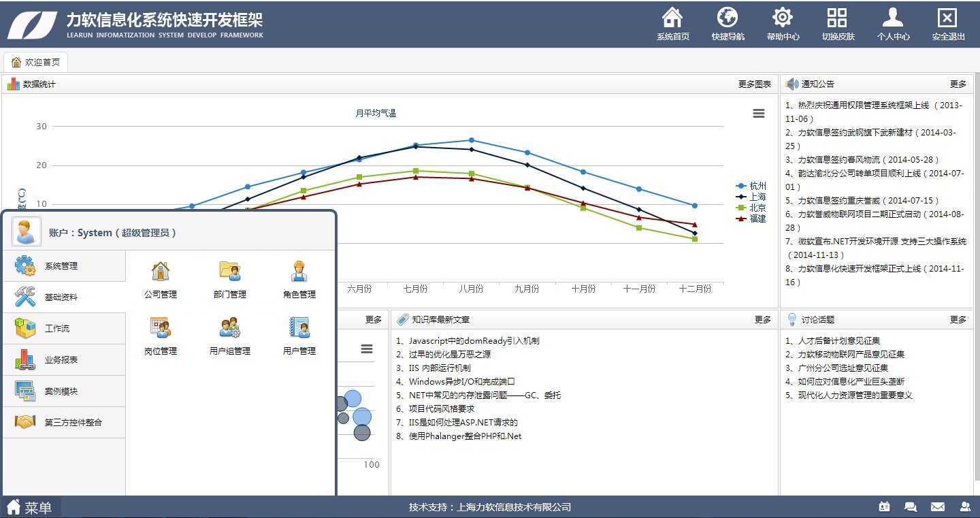980x518 pixels.
Task: Open 公司管理 house icon
Action: (161, 271)
